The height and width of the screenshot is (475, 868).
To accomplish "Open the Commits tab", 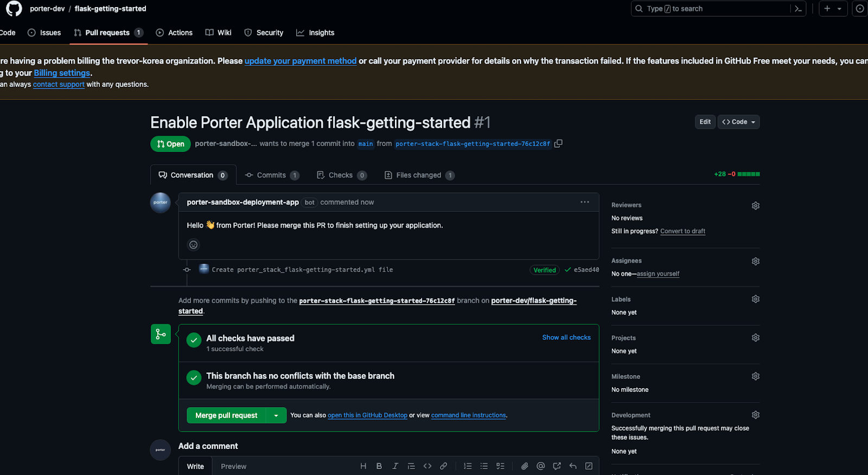I will 272,175.
